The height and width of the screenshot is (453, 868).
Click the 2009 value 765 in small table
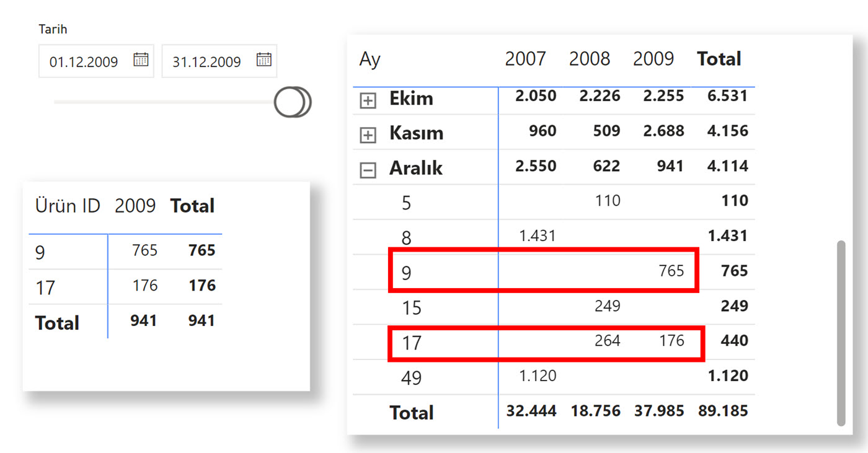pos(144,250)
